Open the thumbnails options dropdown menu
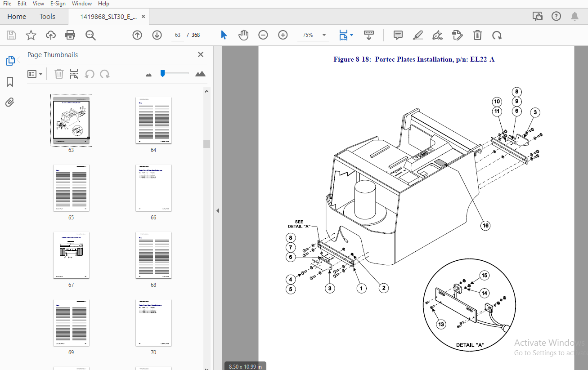 (x=35, y=74)
